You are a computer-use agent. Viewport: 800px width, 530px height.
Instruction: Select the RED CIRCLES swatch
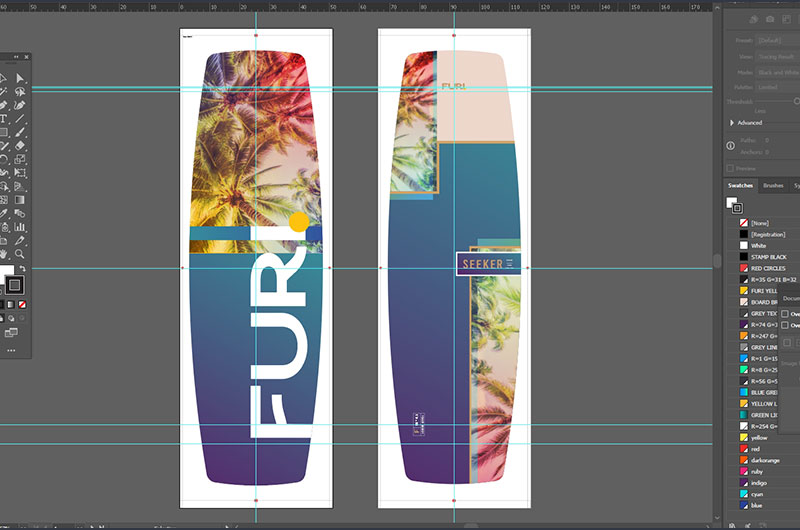(765, 268)
